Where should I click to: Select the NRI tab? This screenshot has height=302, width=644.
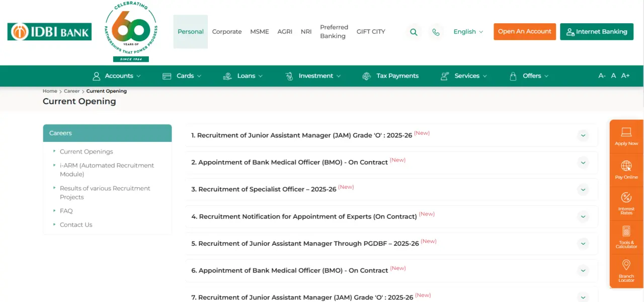pyautogui.click(x=306, y=32)
